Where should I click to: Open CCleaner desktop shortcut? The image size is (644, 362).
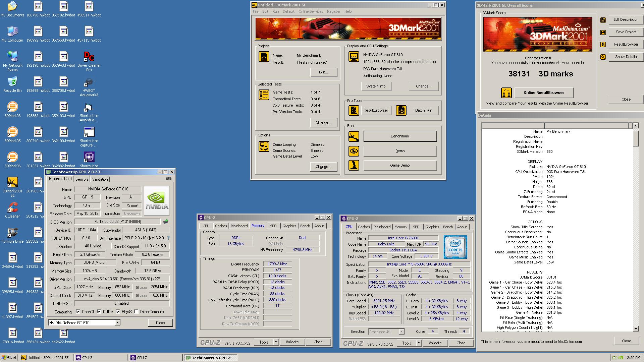coord(12,210)
